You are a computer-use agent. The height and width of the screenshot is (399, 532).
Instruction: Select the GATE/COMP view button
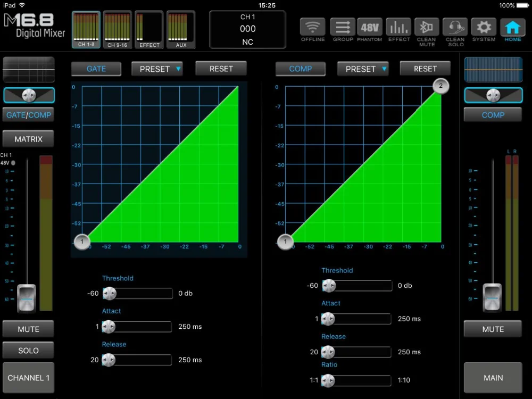pyautogui.click(x=29, y=115)
